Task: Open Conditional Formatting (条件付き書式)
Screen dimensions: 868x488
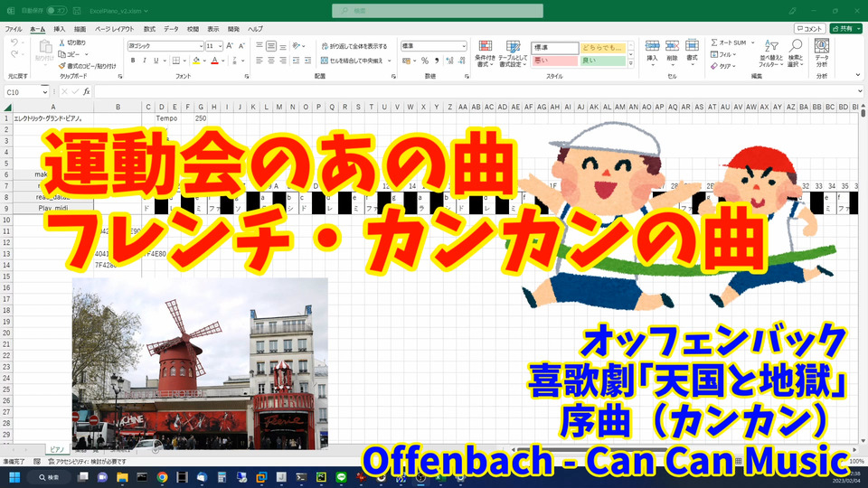Action: pyautogui.click(x=485, y=53)
